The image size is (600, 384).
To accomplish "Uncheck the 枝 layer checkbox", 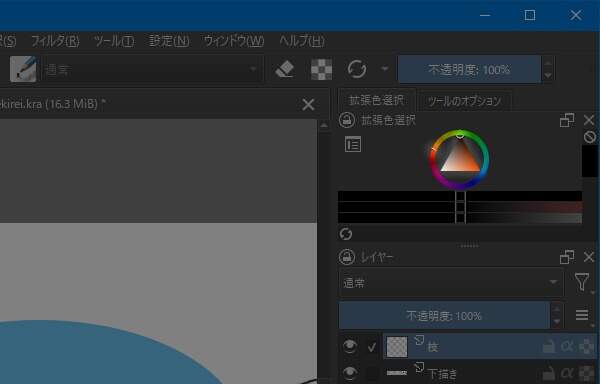I will [x=372, y=347].
